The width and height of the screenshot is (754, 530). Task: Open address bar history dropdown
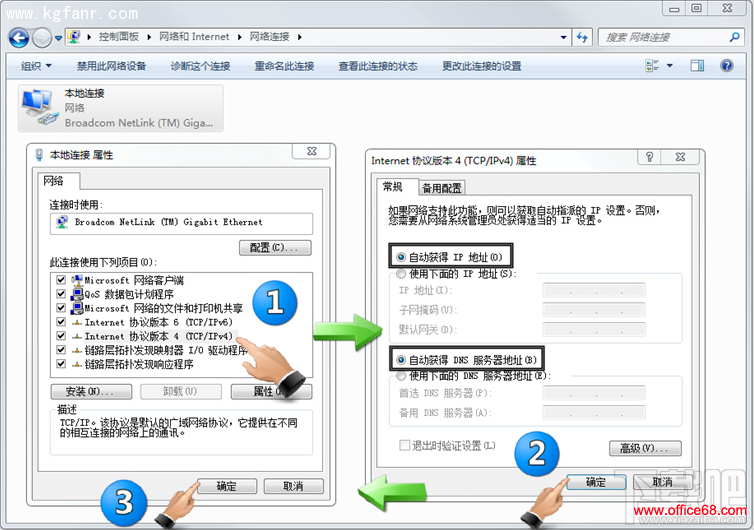[564, 37]
